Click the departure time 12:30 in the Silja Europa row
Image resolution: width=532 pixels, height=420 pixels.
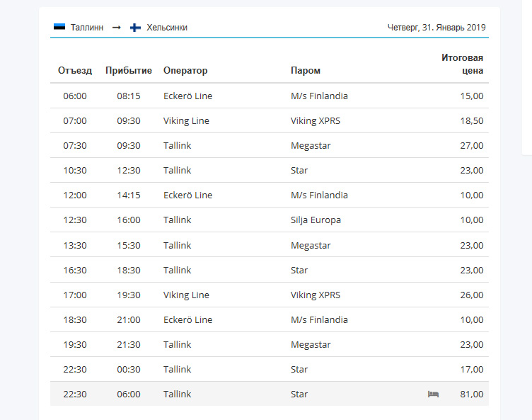[75, 220]
